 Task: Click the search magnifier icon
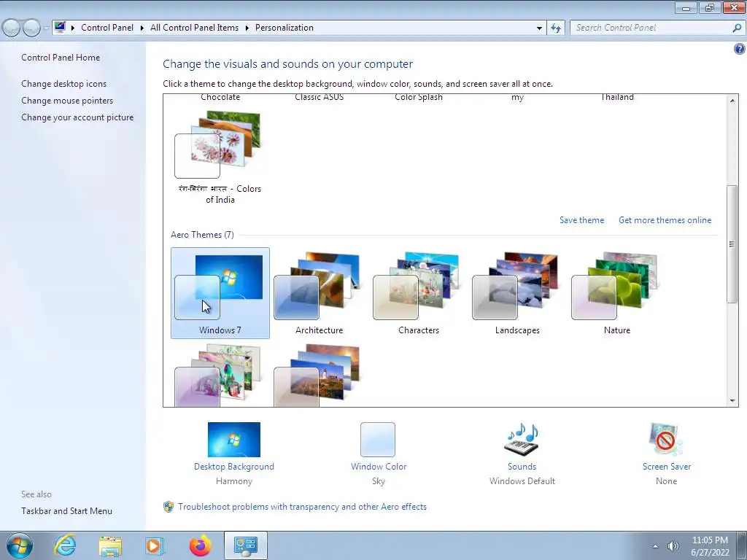tap(737, 28)
